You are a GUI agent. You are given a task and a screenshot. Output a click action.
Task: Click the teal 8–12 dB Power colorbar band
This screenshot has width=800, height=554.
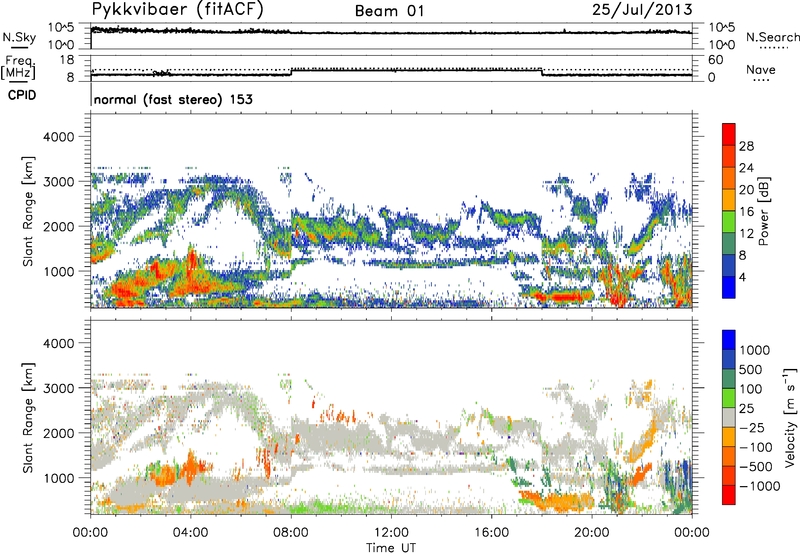pyautogui.click(x=729, y=243)
